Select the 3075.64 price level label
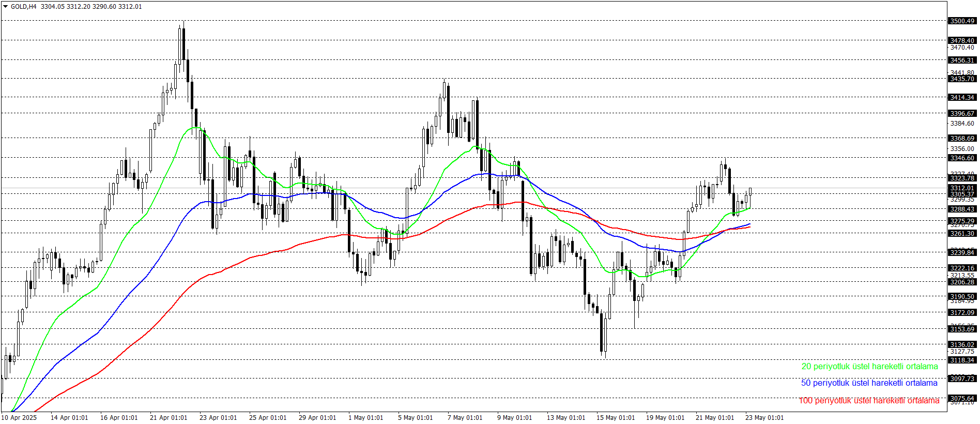 click(x=962, y=399)
